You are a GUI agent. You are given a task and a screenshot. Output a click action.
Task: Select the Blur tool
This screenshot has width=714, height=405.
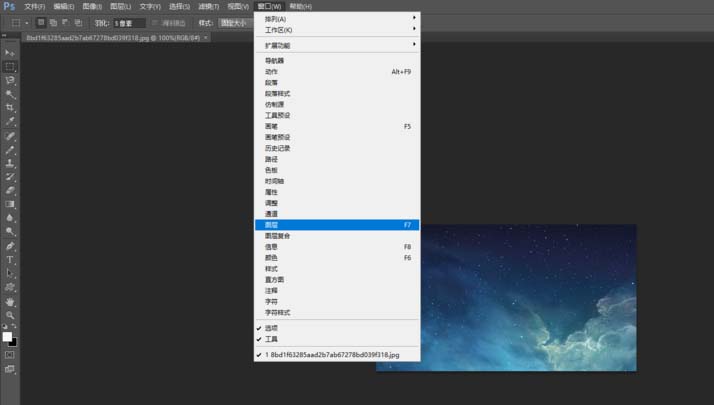pyautogui.click(x=10, y=218)
